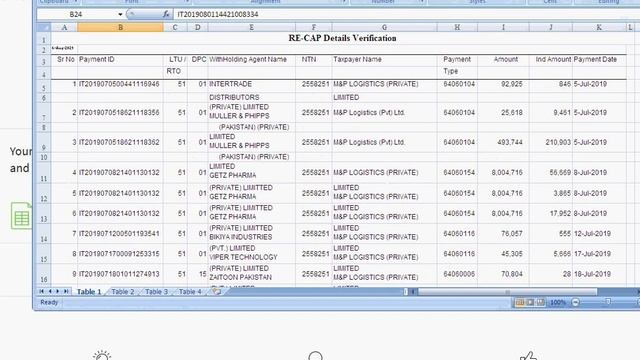Screen dimensions: 640x360
Task: Click the Insert Worksheet icon after Table 4
Action: click(216, 291)
